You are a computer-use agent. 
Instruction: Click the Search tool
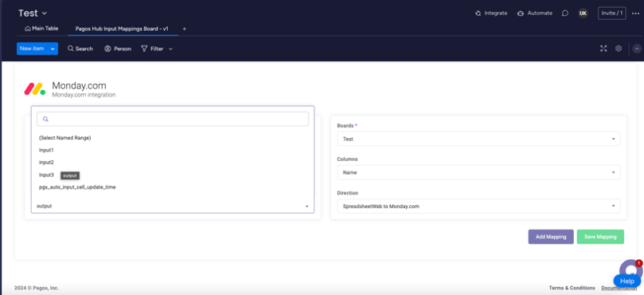pos(80,49)
